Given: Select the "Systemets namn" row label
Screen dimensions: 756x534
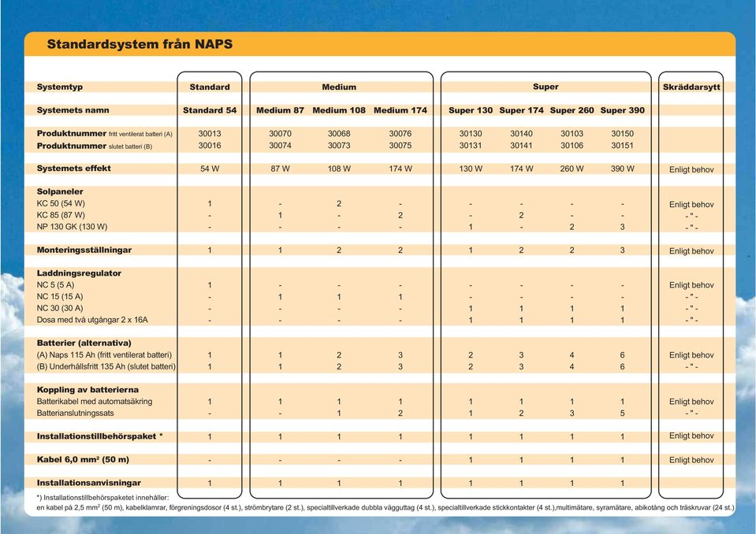Looking at the screenshot, I should [73, 110].
